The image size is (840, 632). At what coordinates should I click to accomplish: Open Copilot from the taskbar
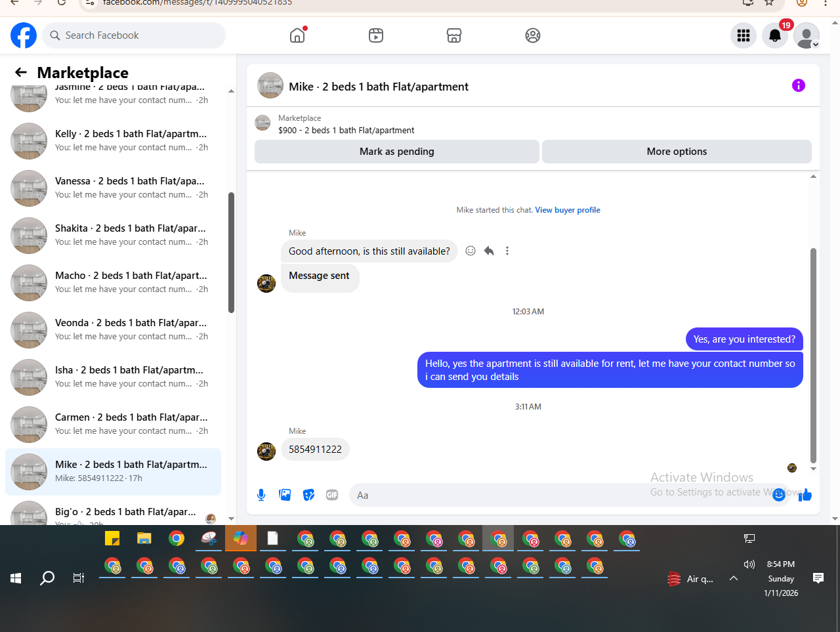[241, 539]
